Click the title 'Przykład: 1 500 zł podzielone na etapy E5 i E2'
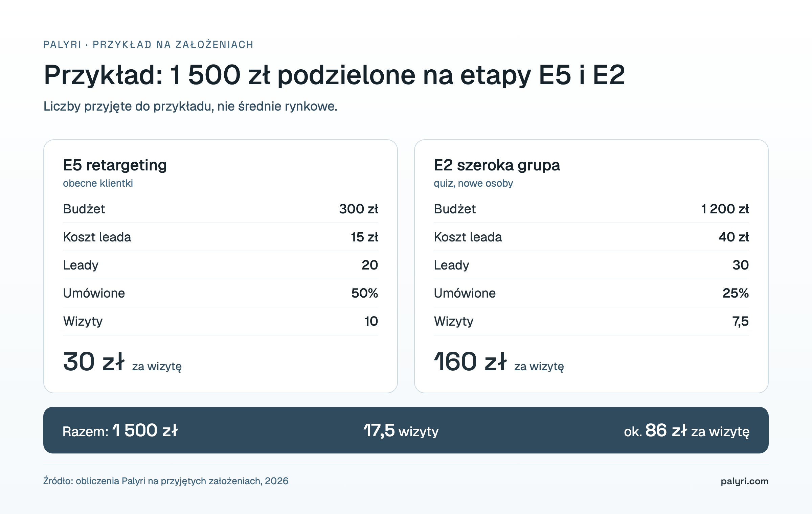 coord(334,75)
